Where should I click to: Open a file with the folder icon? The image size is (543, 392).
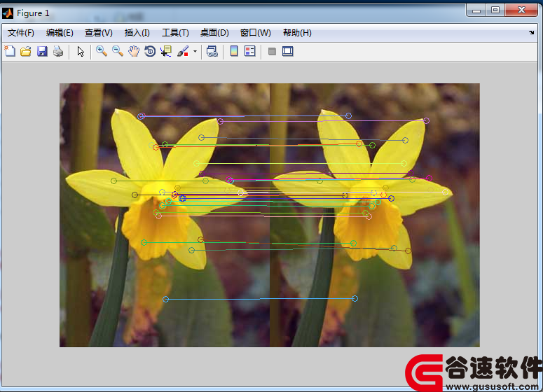tap(26, 51)
